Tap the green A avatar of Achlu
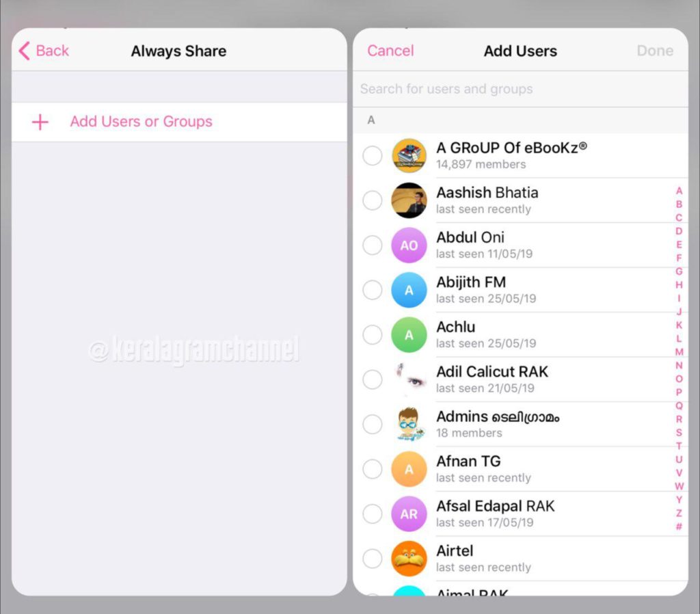Screen dimensions: 700x614 point(409,335)
